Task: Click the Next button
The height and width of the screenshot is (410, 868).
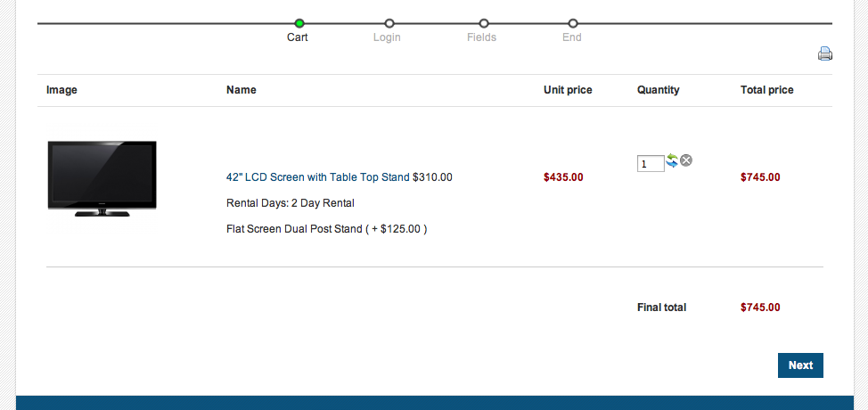Action: pyautogui.click(x=800, y=365)
